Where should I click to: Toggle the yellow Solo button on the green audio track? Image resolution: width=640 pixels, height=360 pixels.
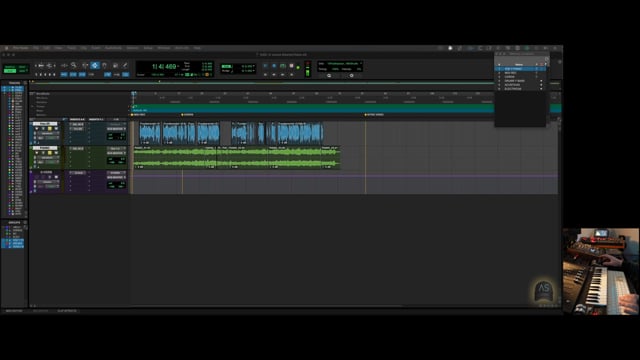50,153
